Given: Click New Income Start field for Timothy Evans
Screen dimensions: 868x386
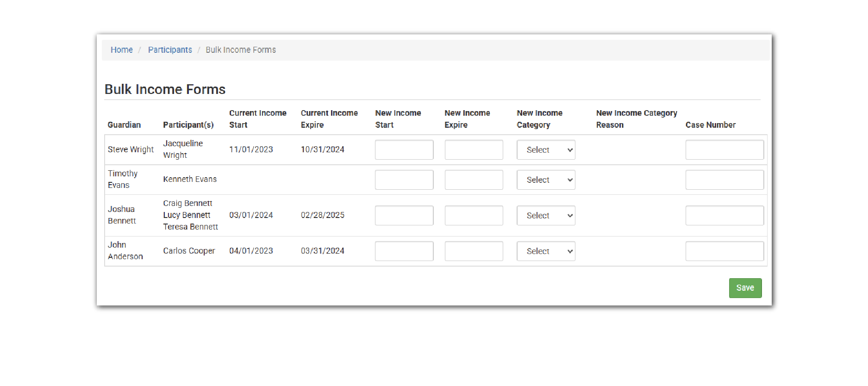Looking at the screenshot, I should 404,180.
